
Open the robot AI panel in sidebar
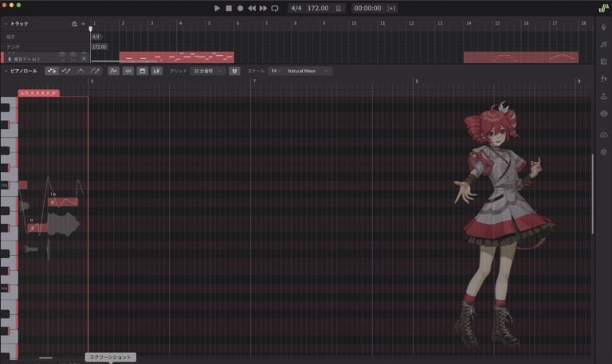click(x=604, y=114)
